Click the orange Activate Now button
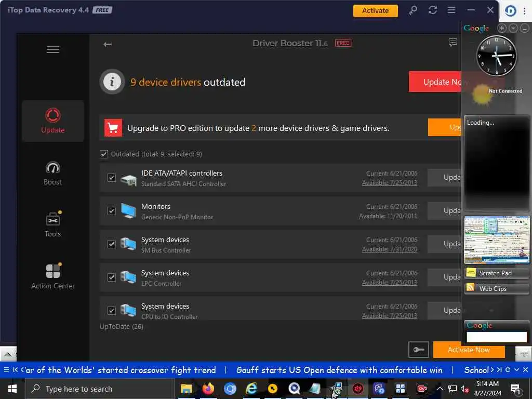532x399 pixels. point(469,350)
